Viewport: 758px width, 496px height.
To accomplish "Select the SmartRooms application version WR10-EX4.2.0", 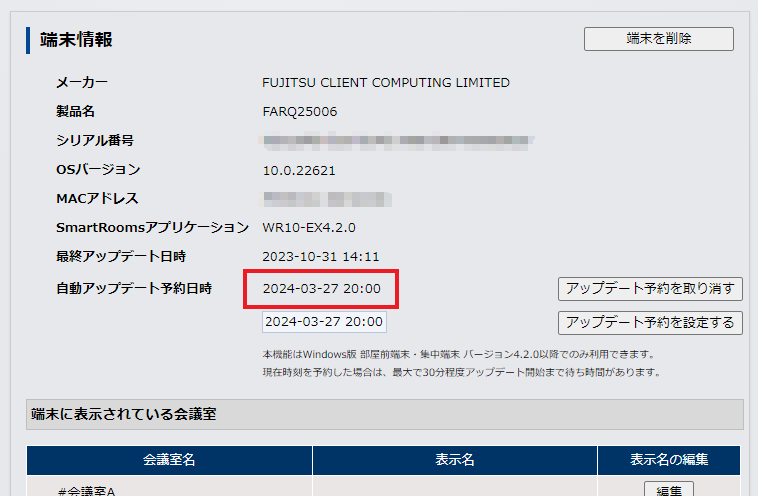I will [309, 228].
